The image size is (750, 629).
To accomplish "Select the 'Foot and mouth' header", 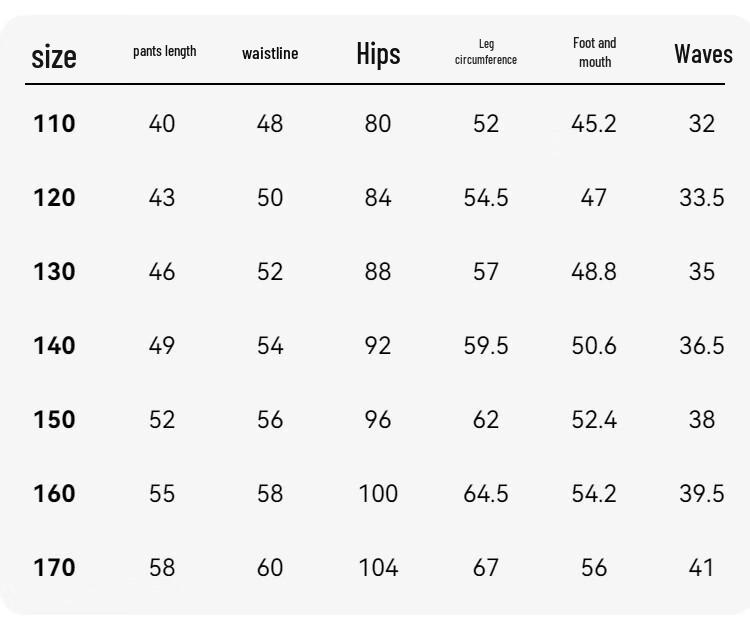I will (x=595, y=52).
